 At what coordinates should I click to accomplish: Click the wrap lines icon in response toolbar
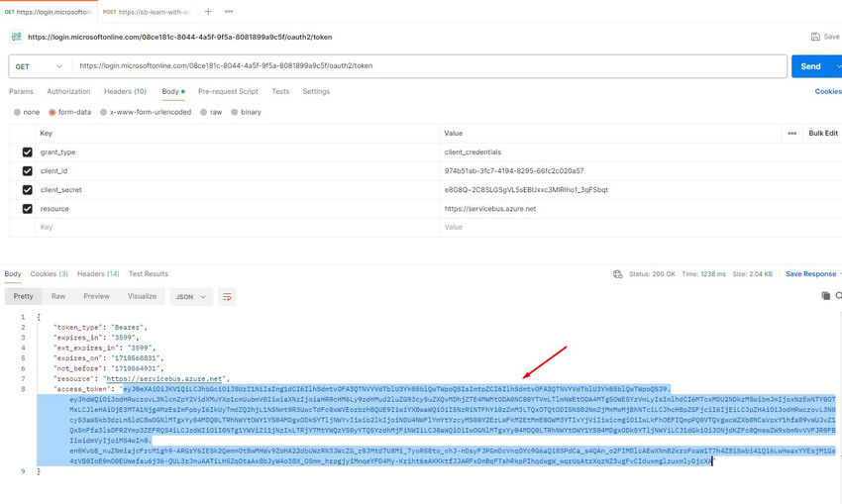coord(228,296)
